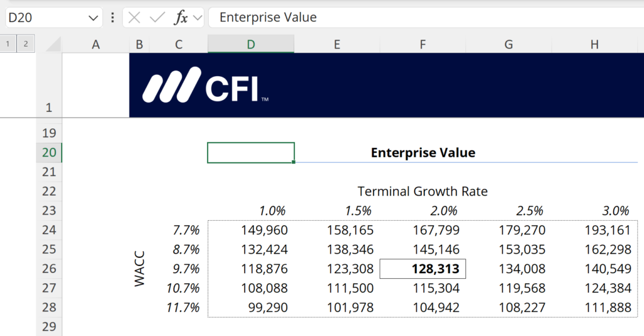
Task: Click the Select All corner triangle
Action: [52, 44]
